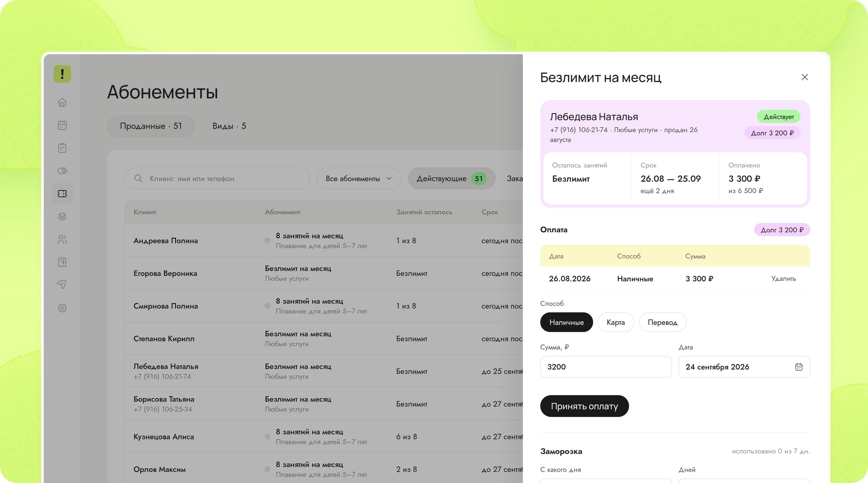This screenshot has width=868, height=483.
Task: Switch to the Проданные · 51 tab
Action: [x=151, y=126]
